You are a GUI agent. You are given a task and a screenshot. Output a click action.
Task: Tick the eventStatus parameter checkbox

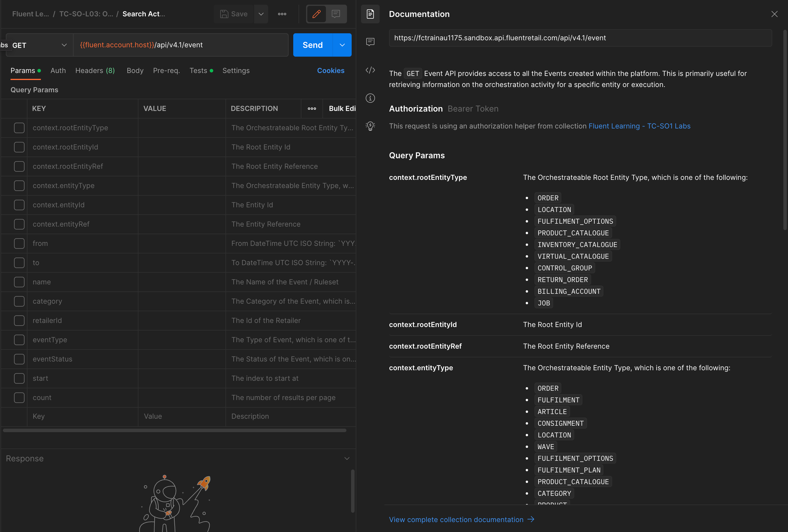(19, 359)
